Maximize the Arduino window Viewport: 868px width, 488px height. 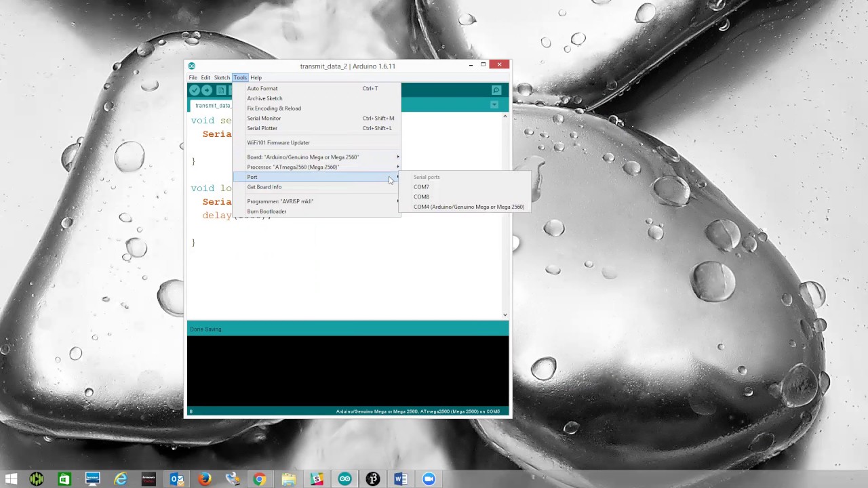pos(483,65)
